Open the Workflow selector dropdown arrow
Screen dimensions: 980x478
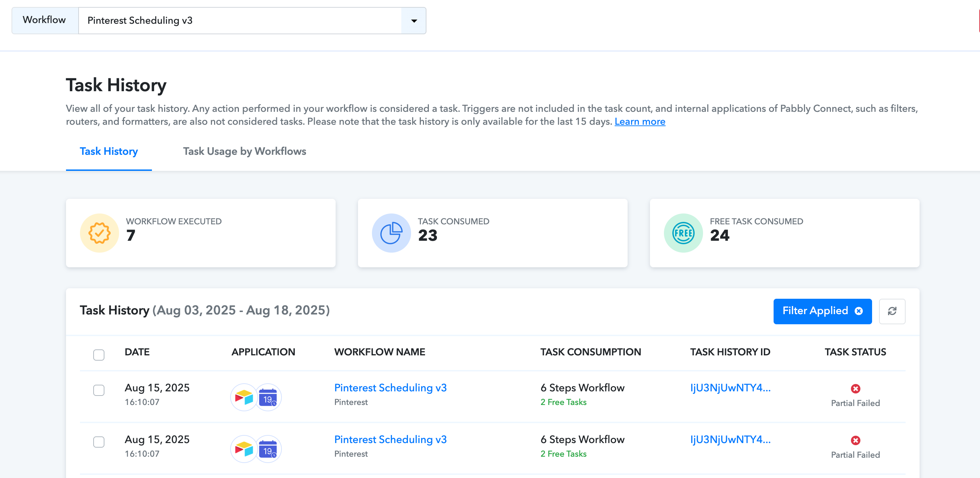(414, 21)
